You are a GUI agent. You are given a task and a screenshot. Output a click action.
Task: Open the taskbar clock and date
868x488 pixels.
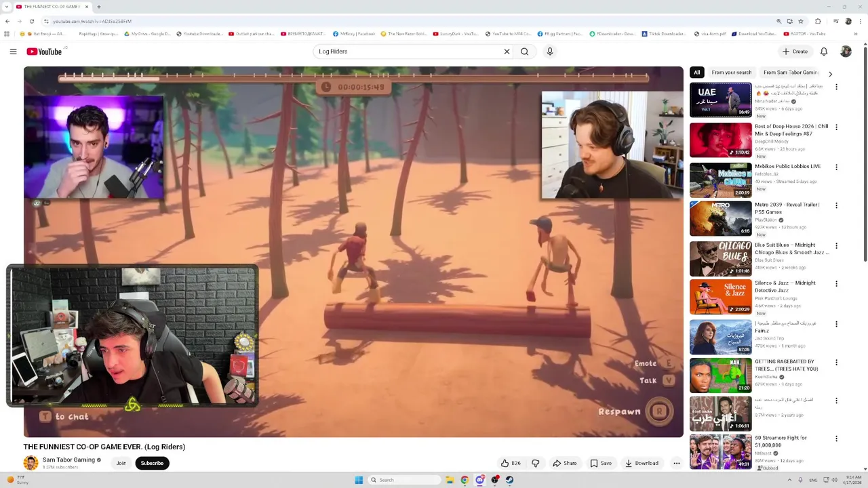pyautogui.click(x=852, y=480)
